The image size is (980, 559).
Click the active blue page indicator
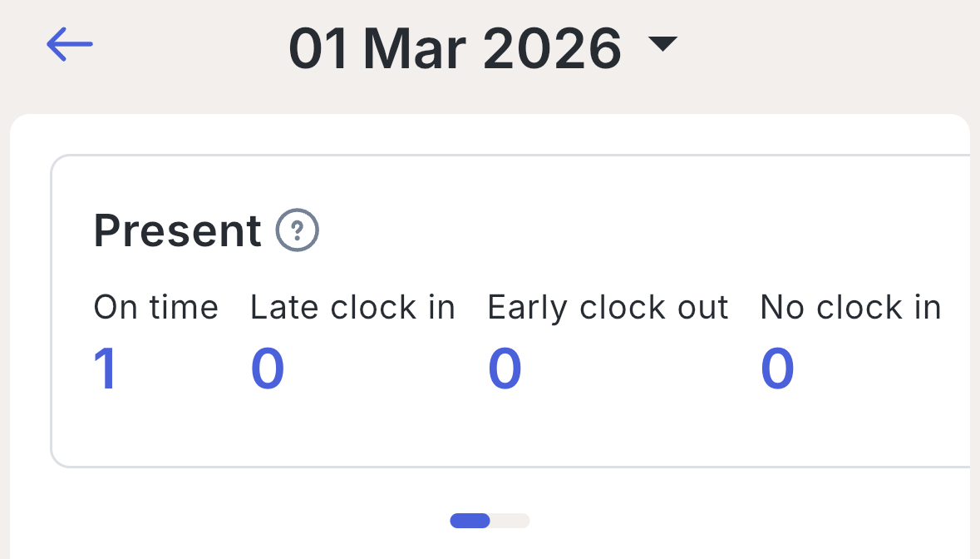pos(470,521)
